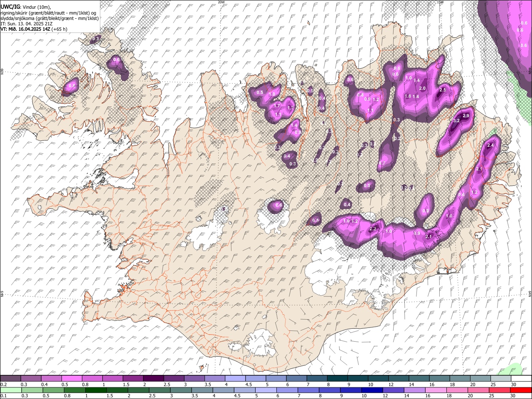The width and height of the screenshot is (532, 399).
Task: Select the "4.5" label in the upper legend row
Action: (x=249, y=384)
